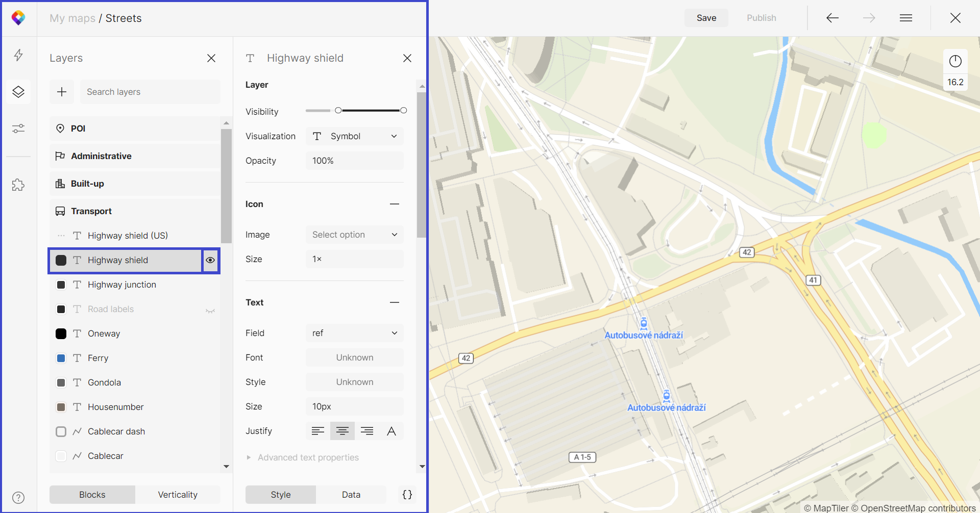Open the settings sliders icon in sidebar
Viewport: 980px width, 513px height.
pos(18,129)
